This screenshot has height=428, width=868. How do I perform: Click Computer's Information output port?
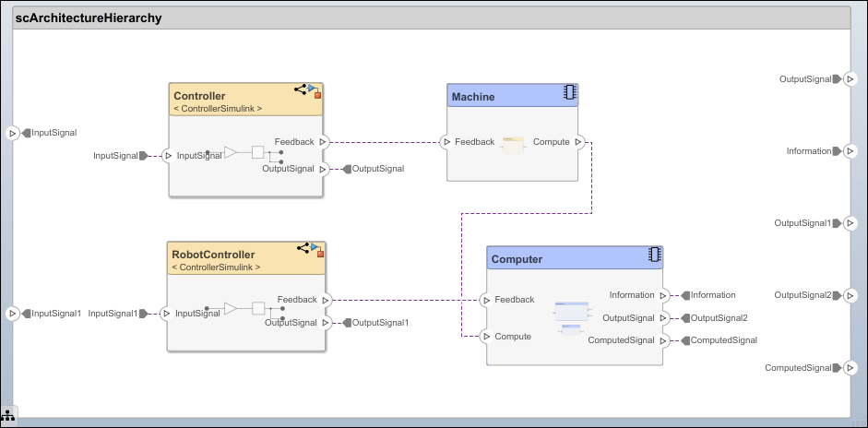(x=663, y=296)
